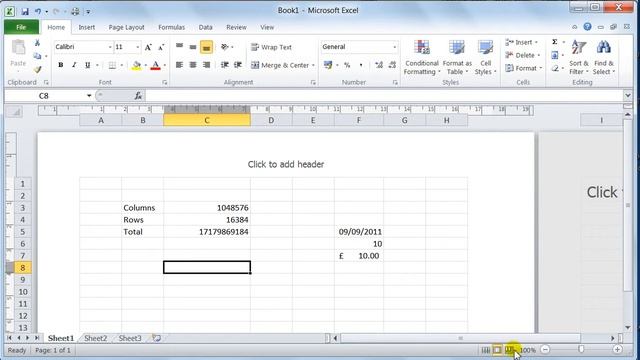Click the Increase Indent icon
Image resolution: width=640 pixels, height=360 pixels.
click(x=238, y=65)
